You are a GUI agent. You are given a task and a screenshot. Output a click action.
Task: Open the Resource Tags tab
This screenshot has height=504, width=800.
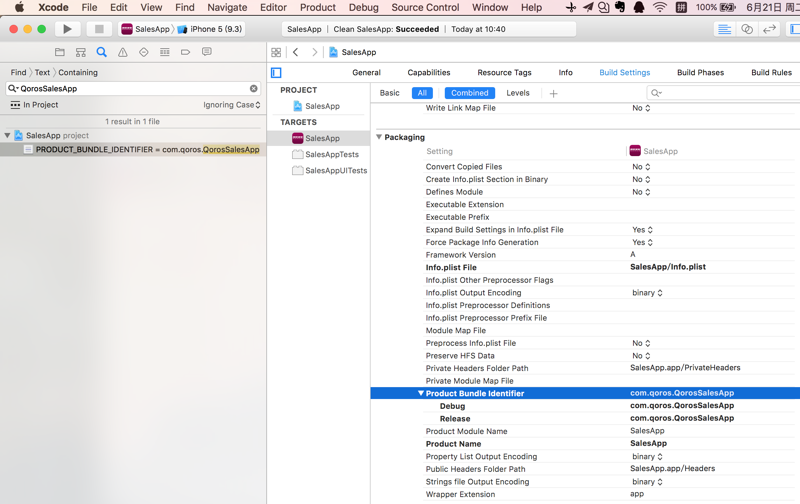pyautogui.click(x=505, y=72)
